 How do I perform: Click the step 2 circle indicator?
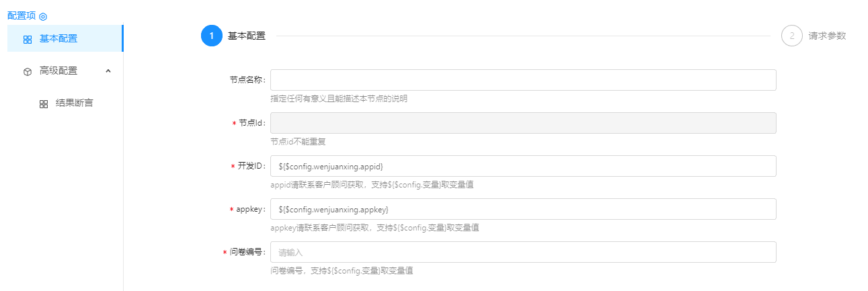point(791,36)
